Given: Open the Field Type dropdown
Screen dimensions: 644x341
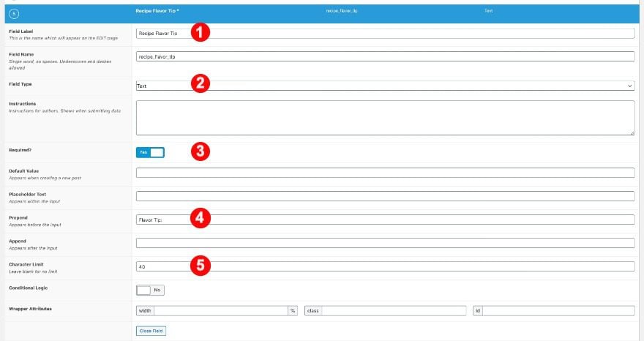Looking at the screenshot, I should [x=385, y=86].
